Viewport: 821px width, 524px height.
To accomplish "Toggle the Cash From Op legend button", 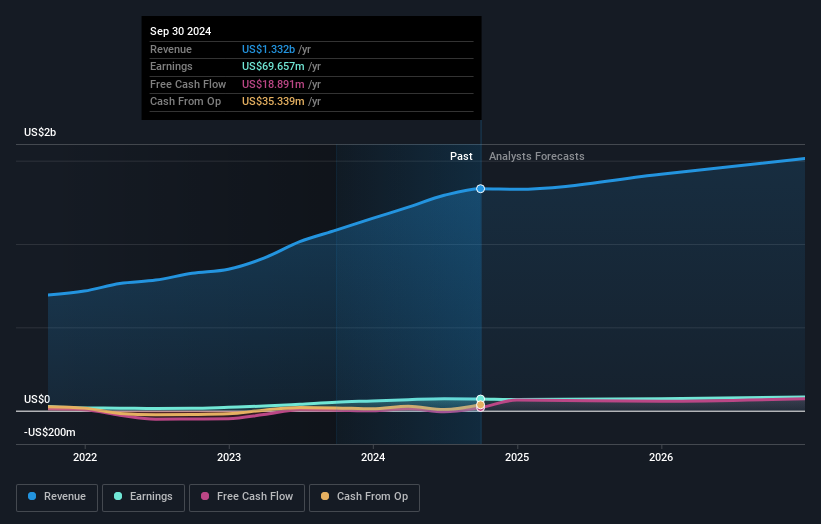I will 364,497.
